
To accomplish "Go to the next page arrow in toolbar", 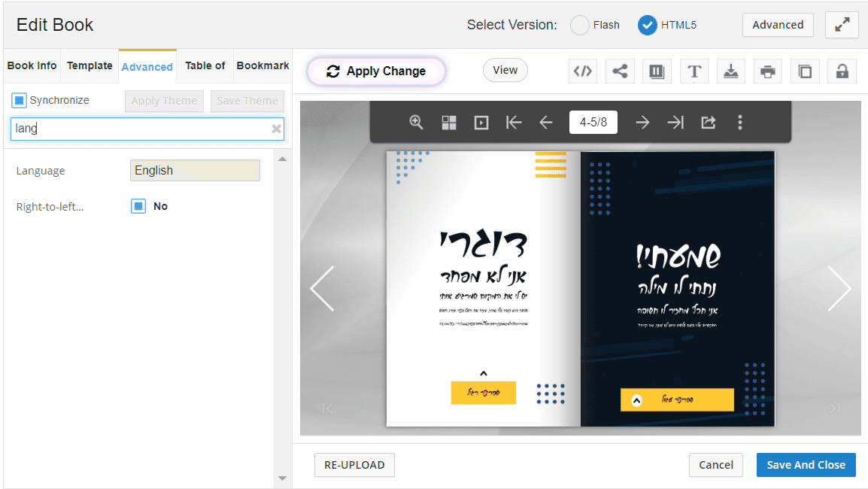I will [x=642, y=123].
